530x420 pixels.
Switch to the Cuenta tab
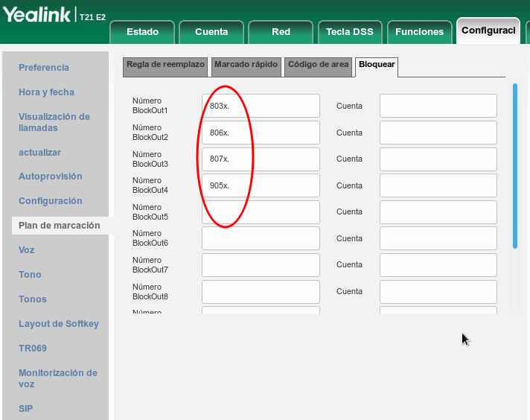click(x=211, y=32)
